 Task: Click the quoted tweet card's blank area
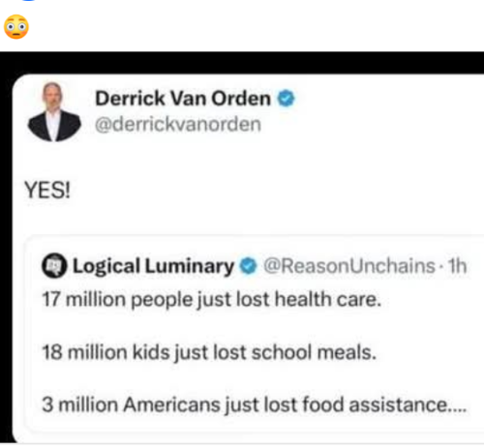coord(419,326)
